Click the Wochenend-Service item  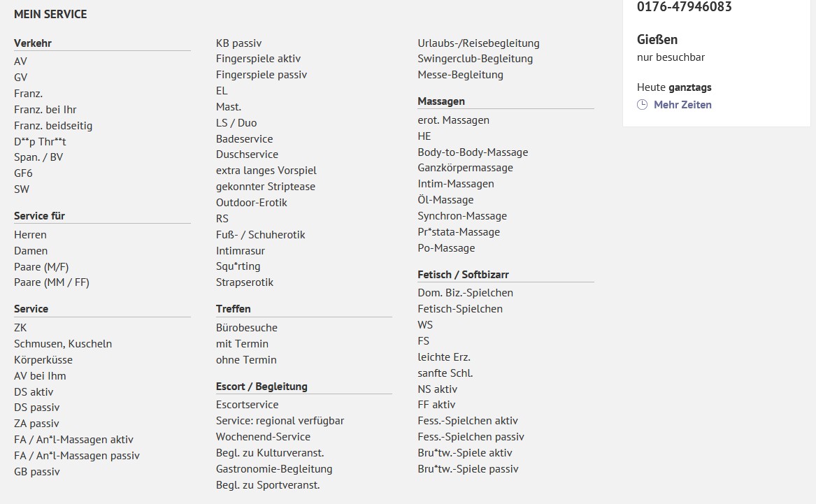[x=263, y=437]
